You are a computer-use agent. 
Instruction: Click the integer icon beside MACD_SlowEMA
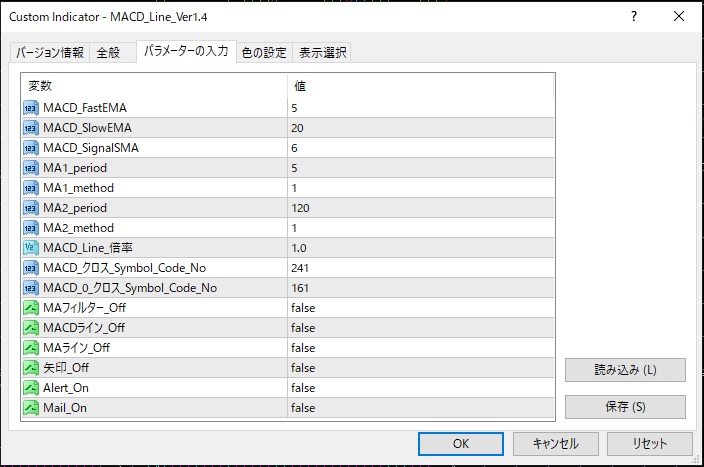point(30,128)
